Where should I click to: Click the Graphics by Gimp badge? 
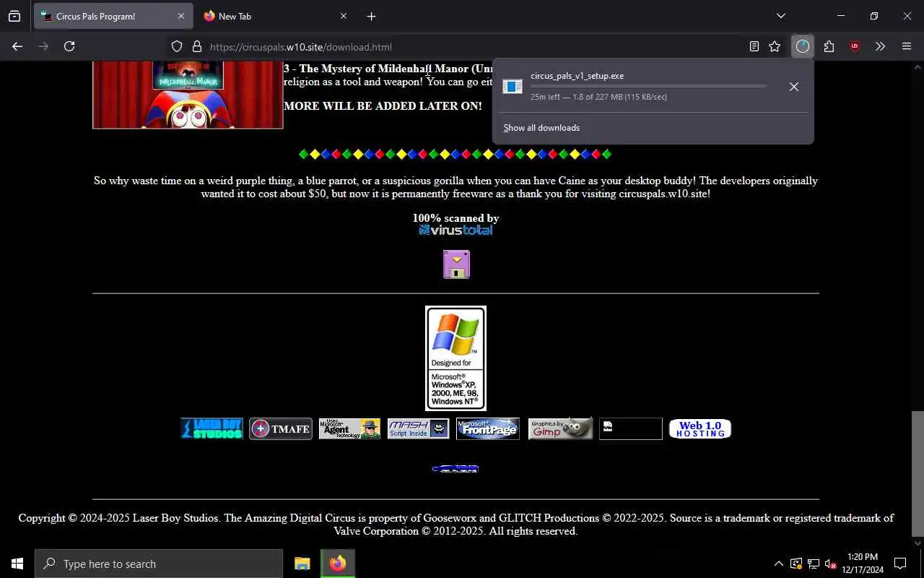point(561,428)
